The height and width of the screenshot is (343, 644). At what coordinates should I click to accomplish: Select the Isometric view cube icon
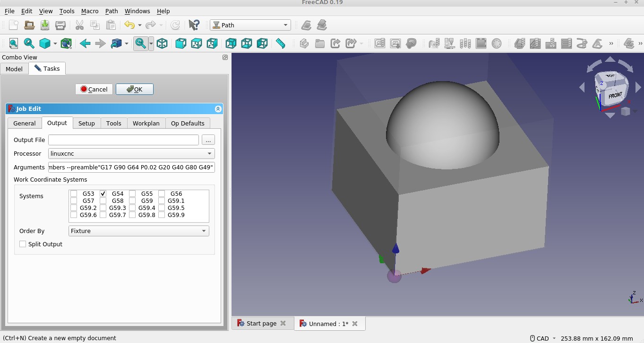162,44
